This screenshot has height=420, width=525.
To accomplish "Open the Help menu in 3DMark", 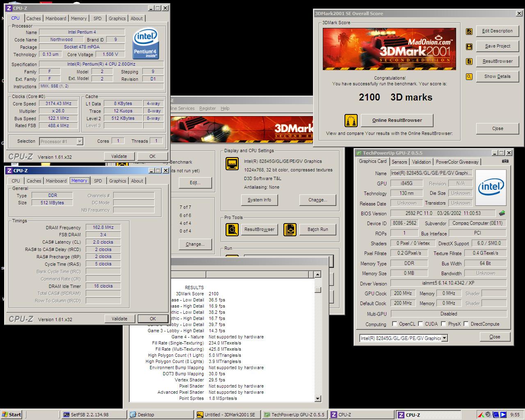I will point(225,109).
